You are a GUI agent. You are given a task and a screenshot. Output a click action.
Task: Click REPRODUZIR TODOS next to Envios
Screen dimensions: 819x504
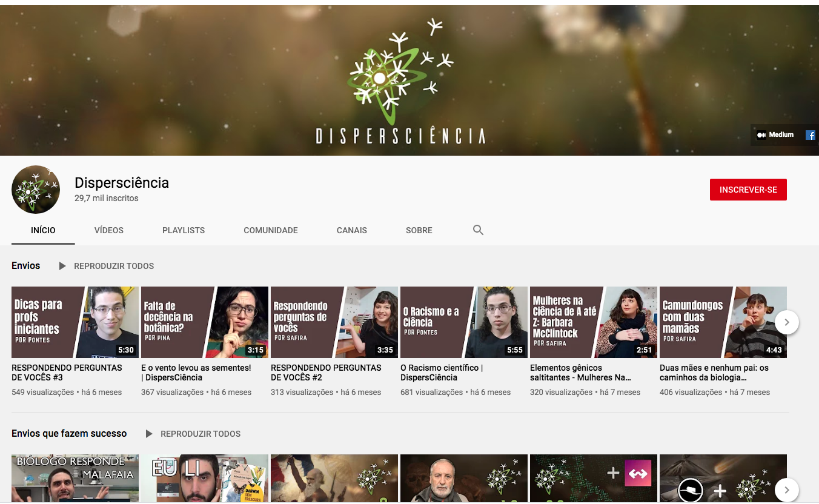click(x=114, y=266)
